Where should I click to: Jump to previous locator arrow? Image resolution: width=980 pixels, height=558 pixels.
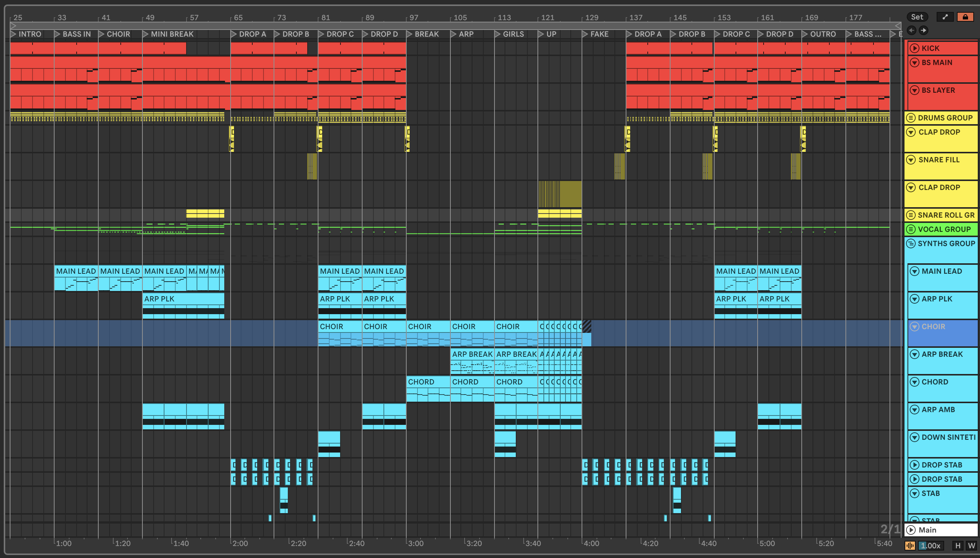912,30
